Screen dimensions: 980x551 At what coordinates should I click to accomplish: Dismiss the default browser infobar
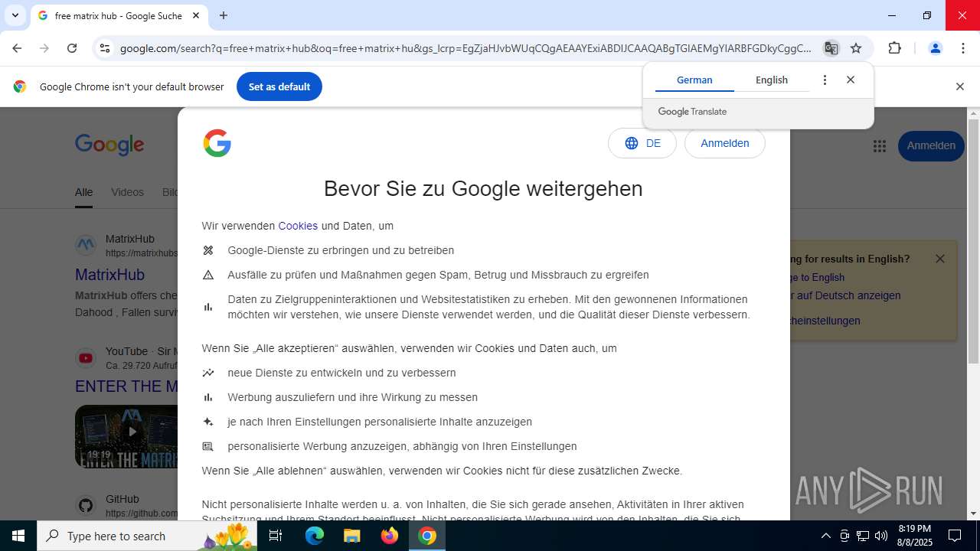coord(959,86)
